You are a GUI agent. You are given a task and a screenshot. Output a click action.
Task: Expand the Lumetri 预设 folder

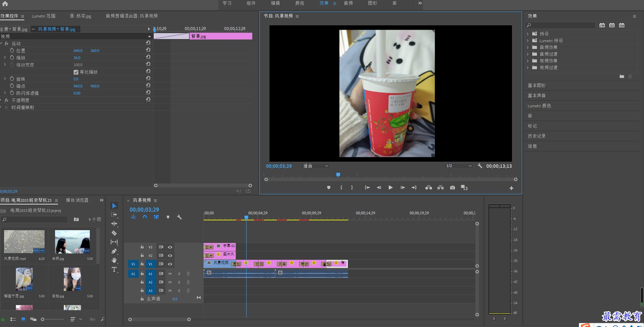pyautogui.click(x=528, y=40)
